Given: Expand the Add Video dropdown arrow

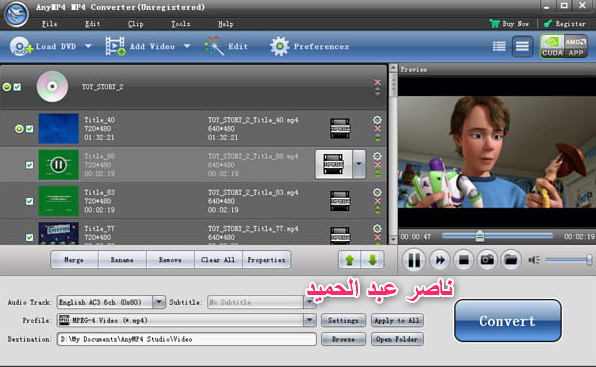Looking at the screenshot, I should 187,46.
